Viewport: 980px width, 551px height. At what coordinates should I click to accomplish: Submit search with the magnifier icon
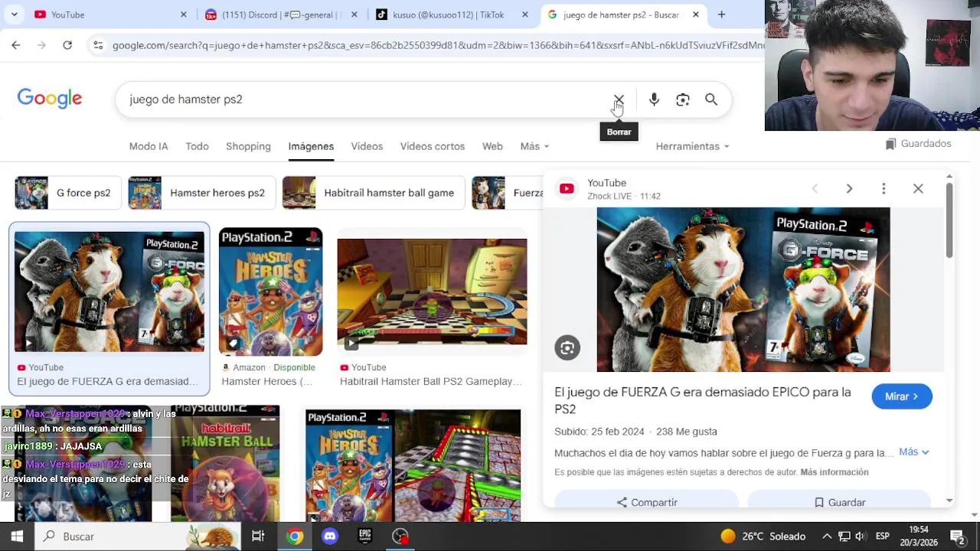click(x=711, y=99)
